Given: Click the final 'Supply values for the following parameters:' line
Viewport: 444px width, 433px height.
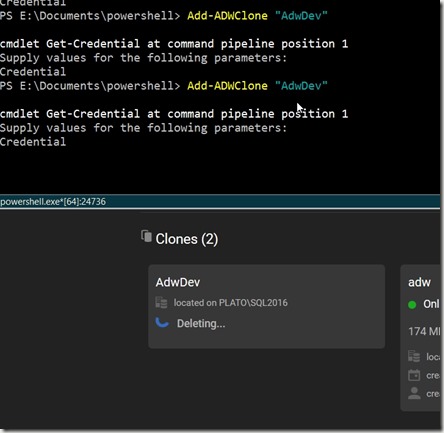Looking at the screenshot, I should point(143,128).
